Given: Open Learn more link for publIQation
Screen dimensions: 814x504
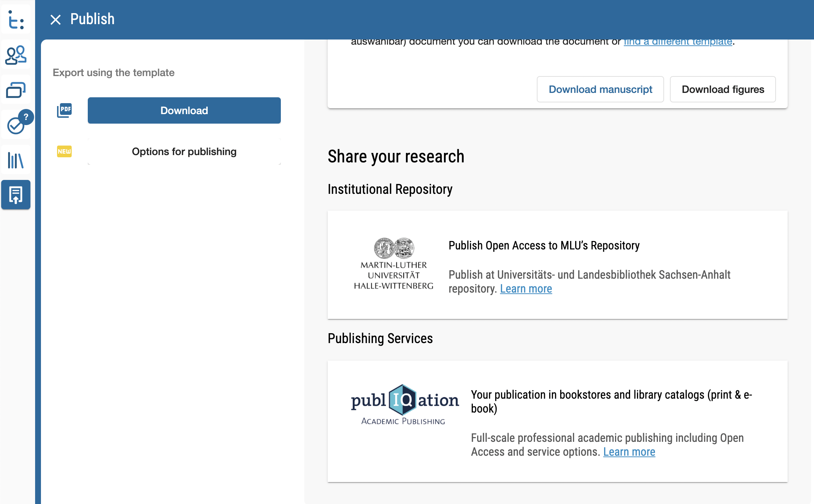Looking at the screenshot, I should tap(629, 452).
